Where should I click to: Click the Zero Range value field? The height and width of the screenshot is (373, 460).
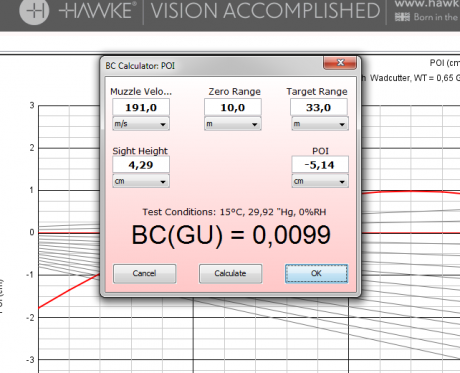click(x=232, y=107)
